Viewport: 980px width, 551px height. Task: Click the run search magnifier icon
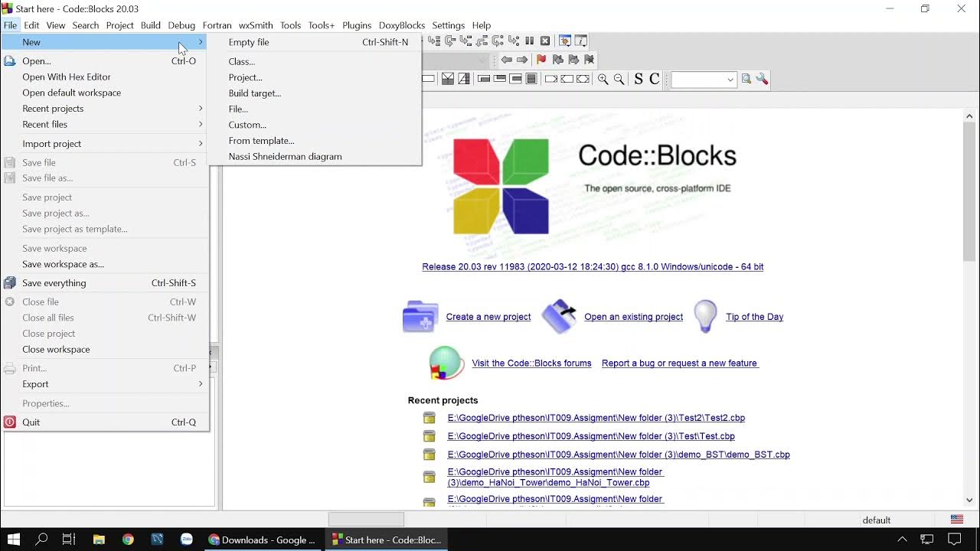tap(746, 79)
